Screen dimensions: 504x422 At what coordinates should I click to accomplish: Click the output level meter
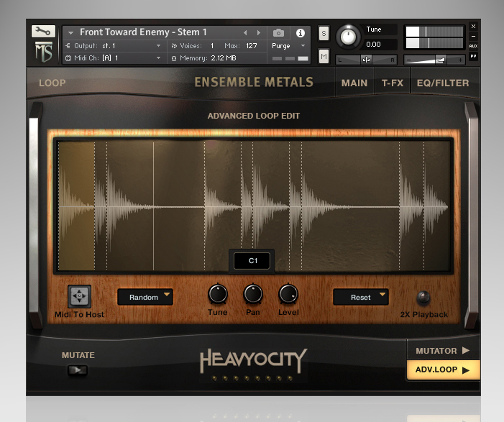434,37
